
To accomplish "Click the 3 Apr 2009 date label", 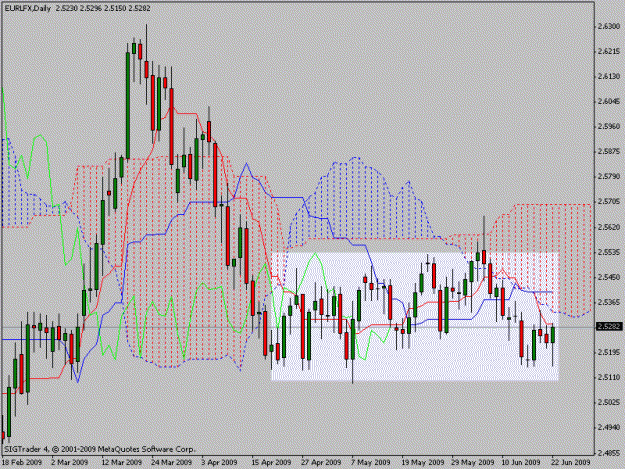I will point(219,463).
